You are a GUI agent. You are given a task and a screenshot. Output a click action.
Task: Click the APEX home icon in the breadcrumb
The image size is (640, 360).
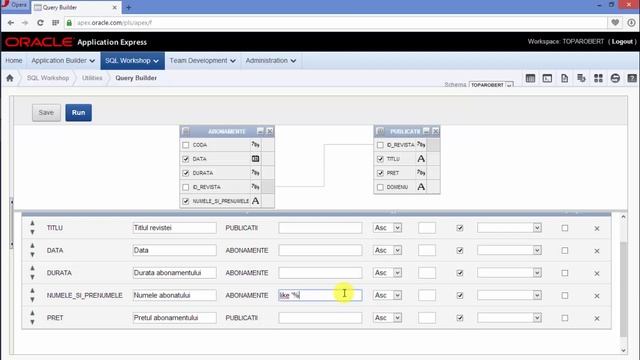click(10, 78)
